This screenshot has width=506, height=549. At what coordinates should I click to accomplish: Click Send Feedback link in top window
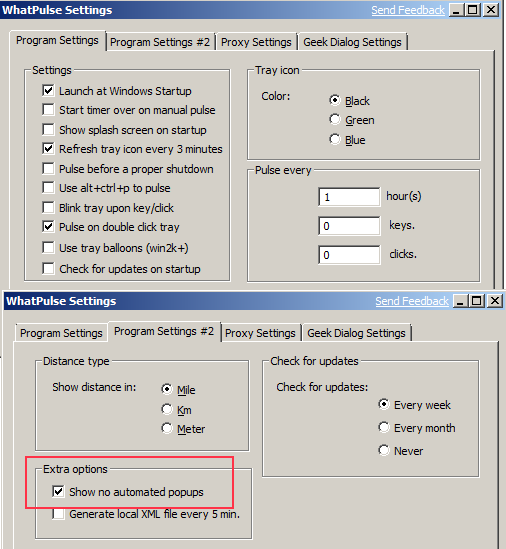coord(408,10)
